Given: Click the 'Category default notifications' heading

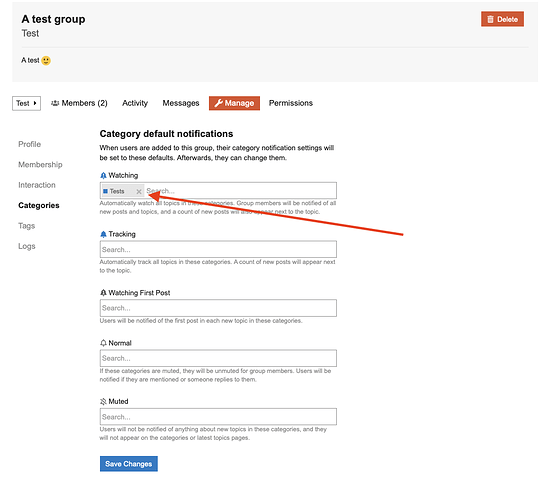Looking at the screenshot, I should pos(166,134).
